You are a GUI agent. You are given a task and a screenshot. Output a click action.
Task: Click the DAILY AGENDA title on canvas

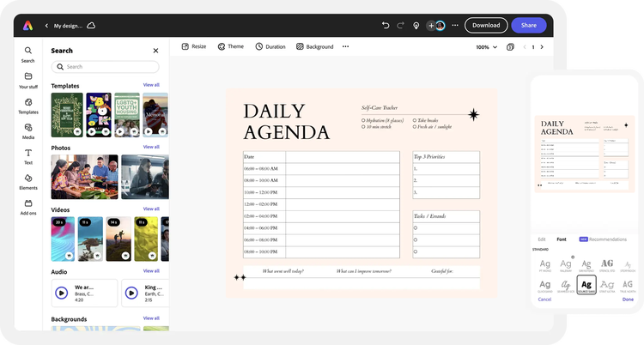click(x=286, y=122)
